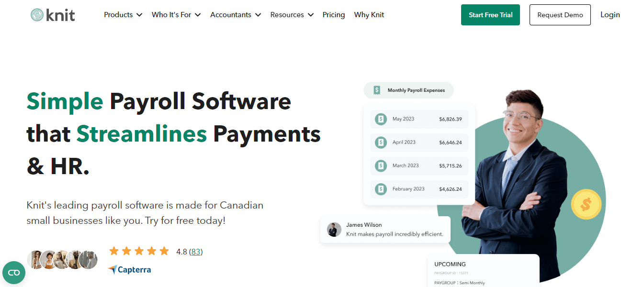644x287 pixels.
Task: Click the Monthly Payroll Expenses label
Action: [416, 90]
